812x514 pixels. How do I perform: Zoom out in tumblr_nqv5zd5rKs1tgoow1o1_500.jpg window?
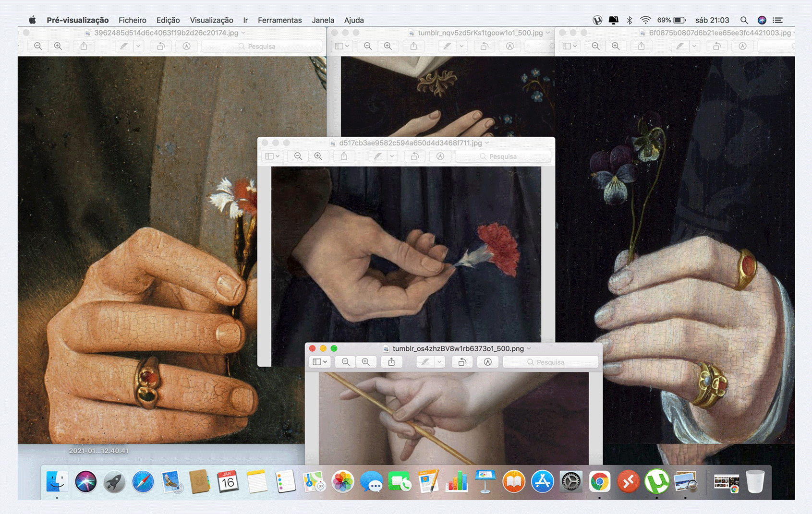pyautogui.click(x=368, y=46)
